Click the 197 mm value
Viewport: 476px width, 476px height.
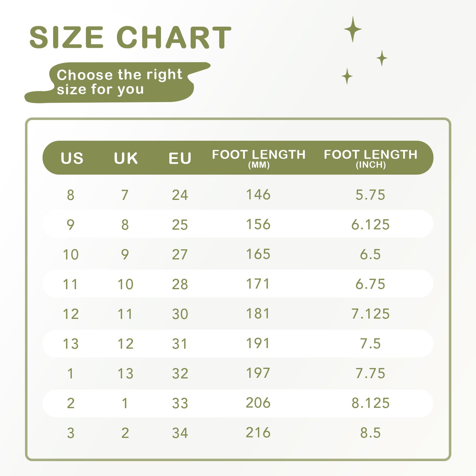click(x=258, y=373)
